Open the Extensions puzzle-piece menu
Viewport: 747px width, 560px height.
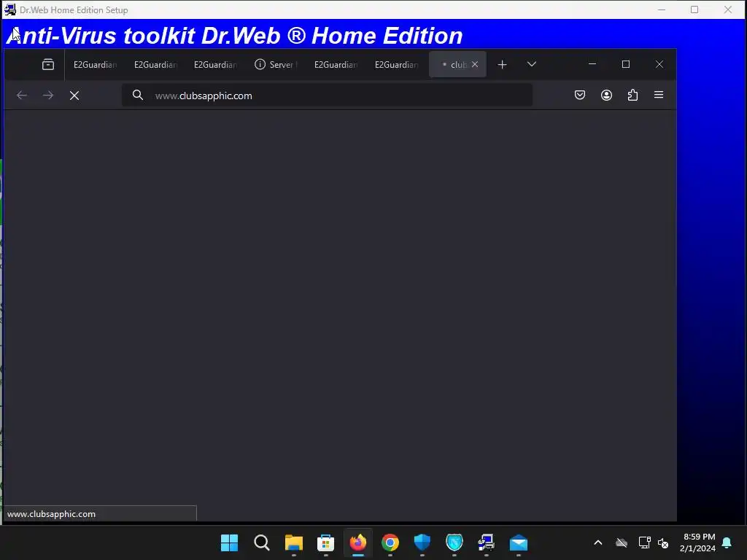pyautogui.click(x=632, y=96)
